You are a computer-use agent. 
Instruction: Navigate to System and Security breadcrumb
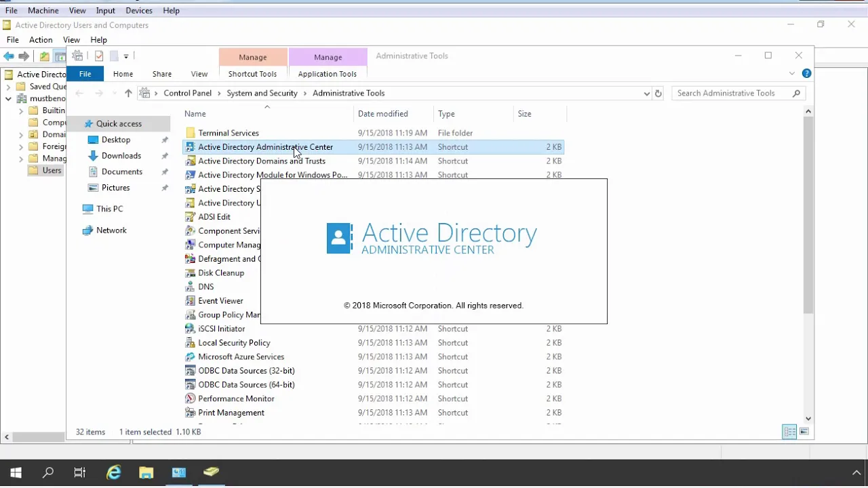coord(262,94)
